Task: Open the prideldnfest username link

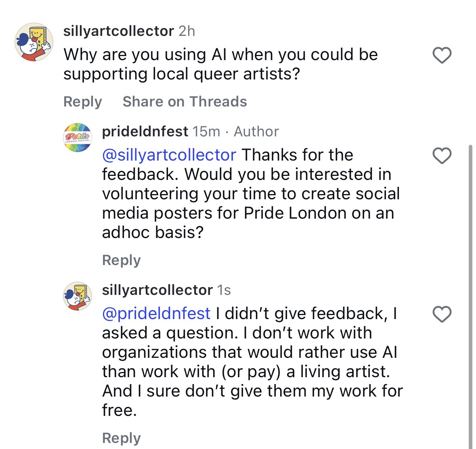Action: 145,131
